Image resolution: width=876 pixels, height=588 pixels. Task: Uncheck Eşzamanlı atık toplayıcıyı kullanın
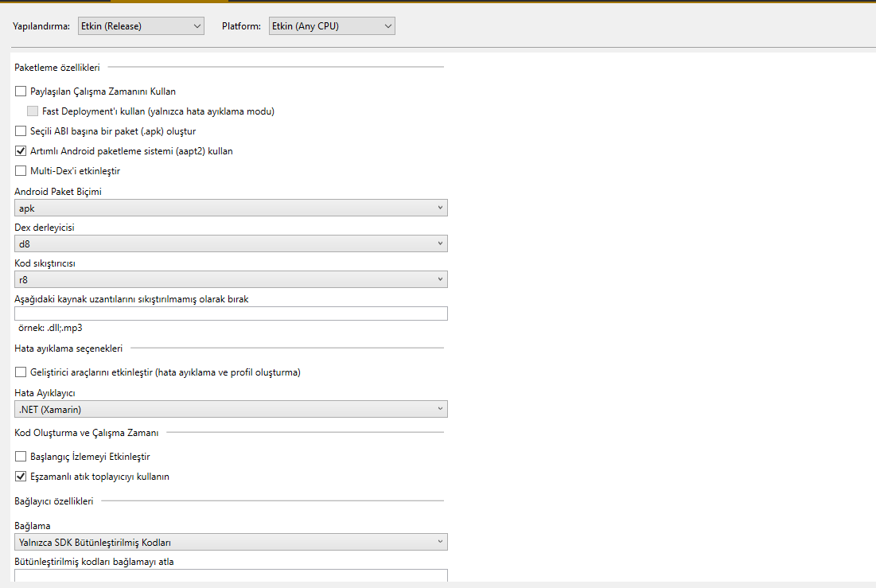[20, 476]
